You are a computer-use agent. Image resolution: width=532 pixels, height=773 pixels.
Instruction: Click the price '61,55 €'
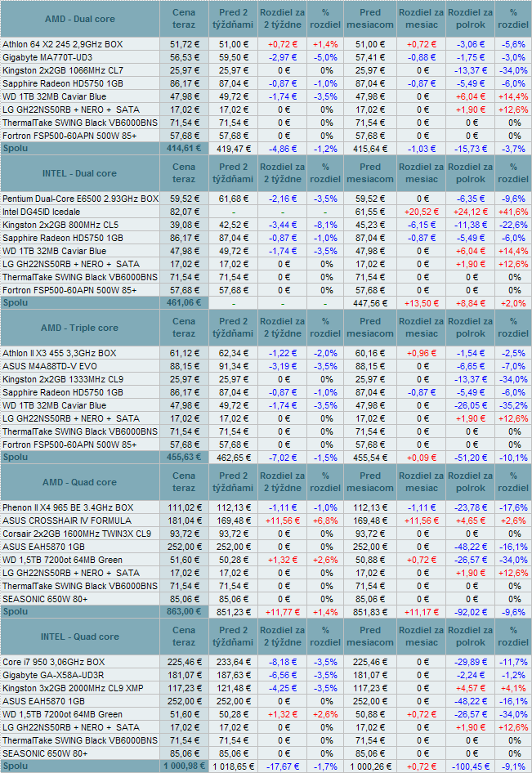pos(370,212)
